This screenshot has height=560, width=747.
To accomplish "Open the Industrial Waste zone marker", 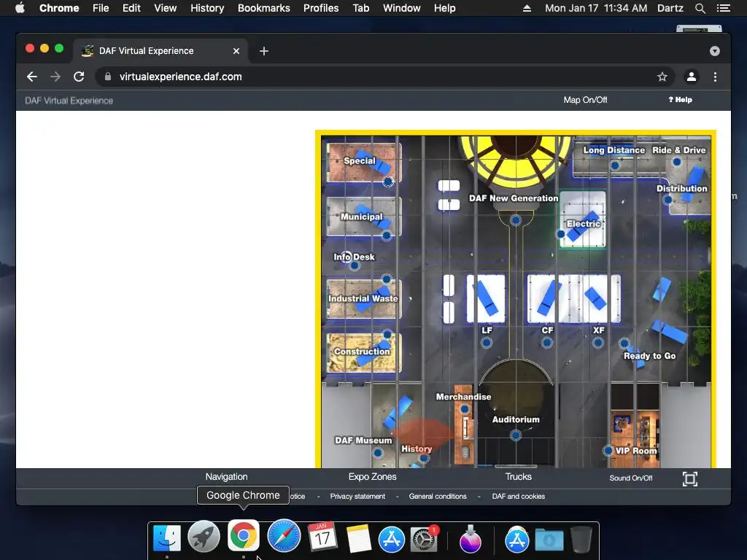I will click(387, 279).
